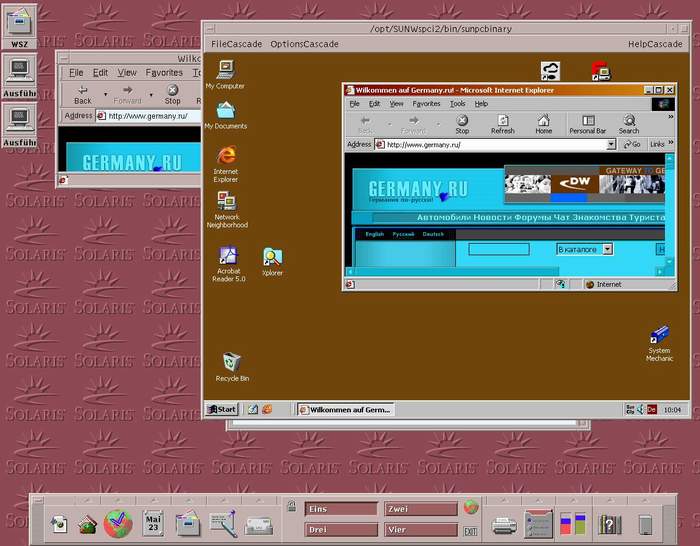Click the Windows Start button

(x=222, y=409)
